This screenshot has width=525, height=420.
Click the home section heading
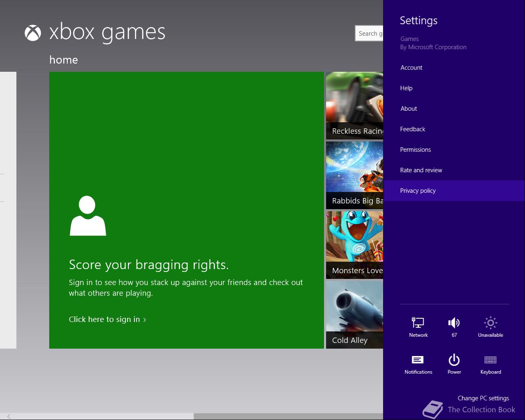tap(64, 60)
